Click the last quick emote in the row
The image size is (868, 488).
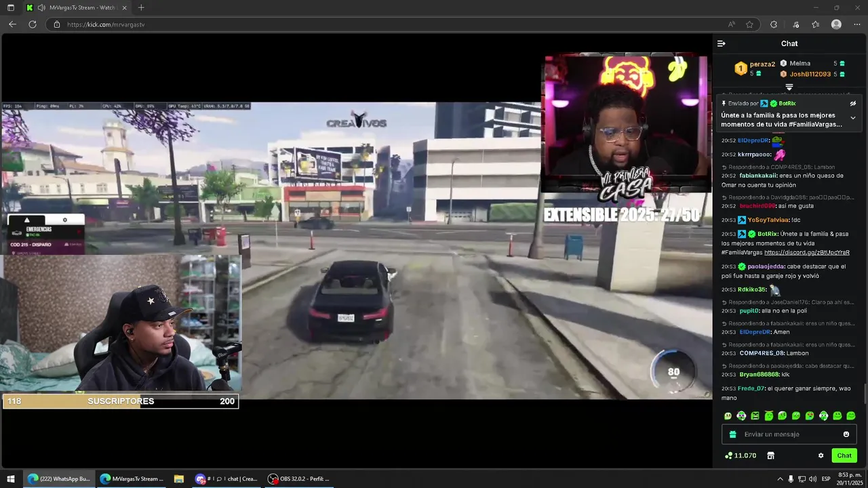coord(851,415)
